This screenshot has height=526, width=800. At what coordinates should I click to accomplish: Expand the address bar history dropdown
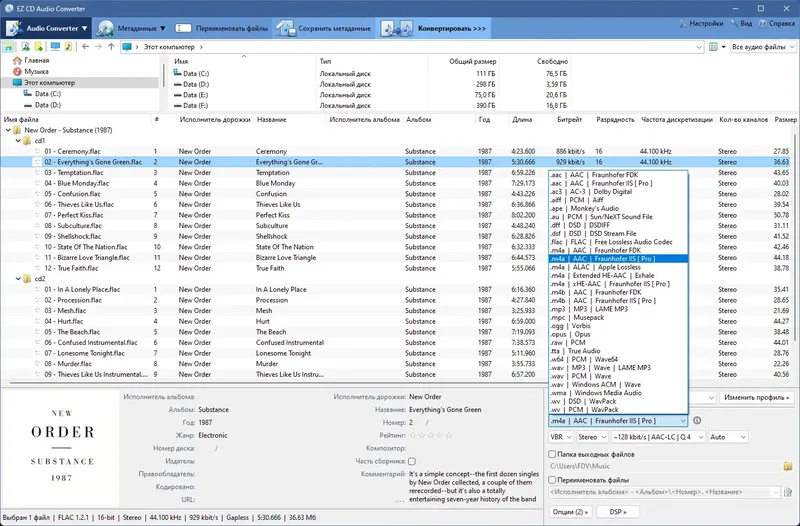point(698,47)
